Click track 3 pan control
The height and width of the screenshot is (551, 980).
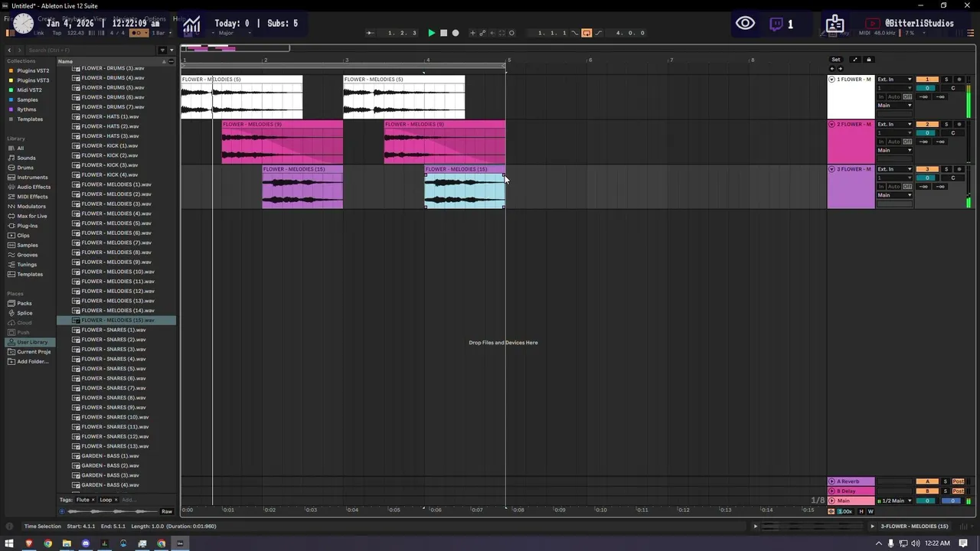point(953,178)
